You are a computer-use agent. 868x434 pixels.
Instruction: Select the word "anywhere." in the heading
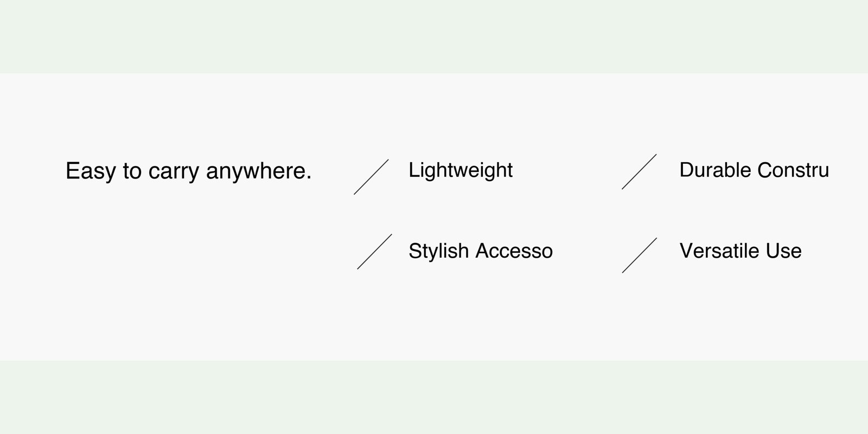pyautogui.click(x=259, y=171)
